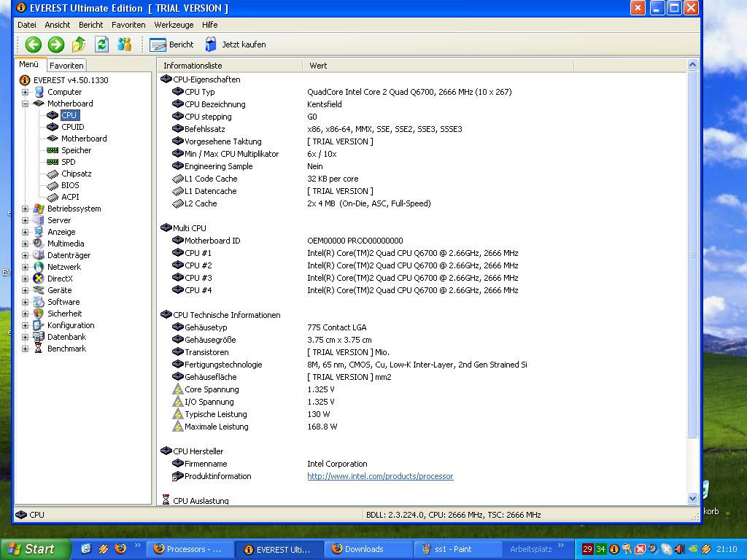Open the Hilfe menu
The width and height of the screenshot is (747, 560).
pos(209,25)
